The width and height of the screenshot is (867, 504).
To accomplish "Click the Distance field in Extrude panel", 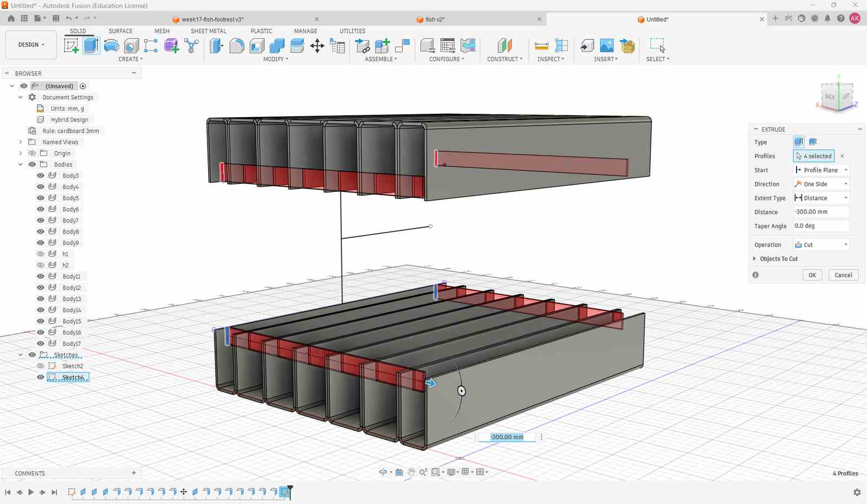I will coord(821,212).
